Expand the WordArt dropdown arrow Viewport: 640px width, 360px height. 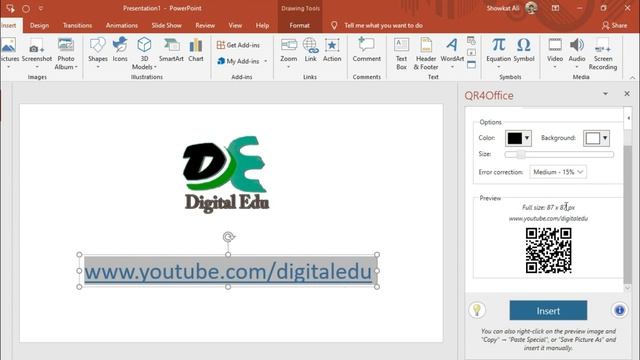pos(452,67)
